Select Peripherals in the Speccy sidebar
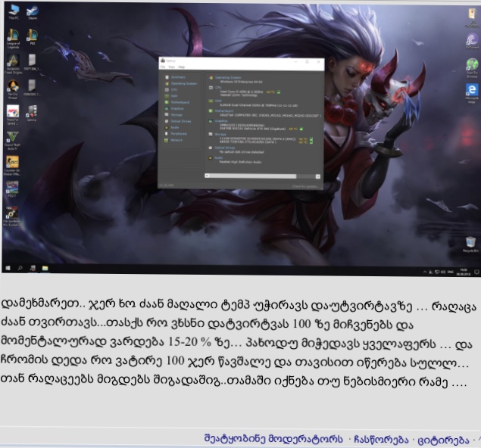 tap(176, 134)
